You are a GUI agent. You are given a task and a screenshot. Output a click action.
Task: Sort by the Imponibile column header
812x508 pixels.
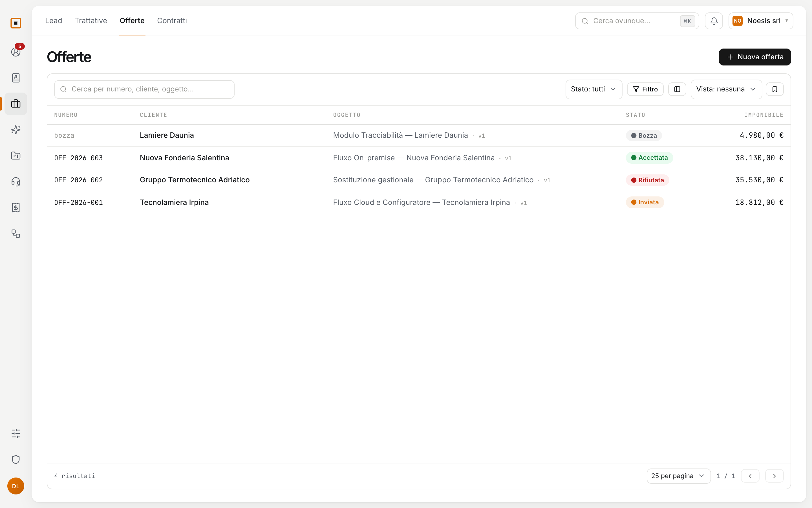[764, 115]
